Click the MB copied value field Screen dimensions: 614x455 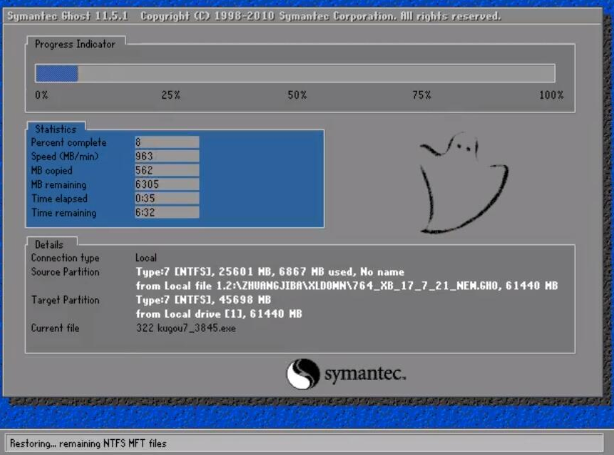click(166, 171)
